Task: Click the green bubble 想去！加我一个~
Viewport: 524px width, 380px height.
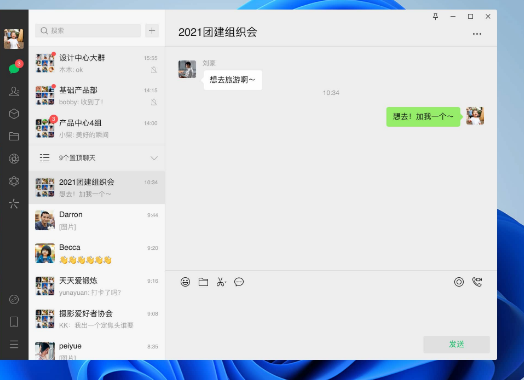Action: (x=423, y=117)
